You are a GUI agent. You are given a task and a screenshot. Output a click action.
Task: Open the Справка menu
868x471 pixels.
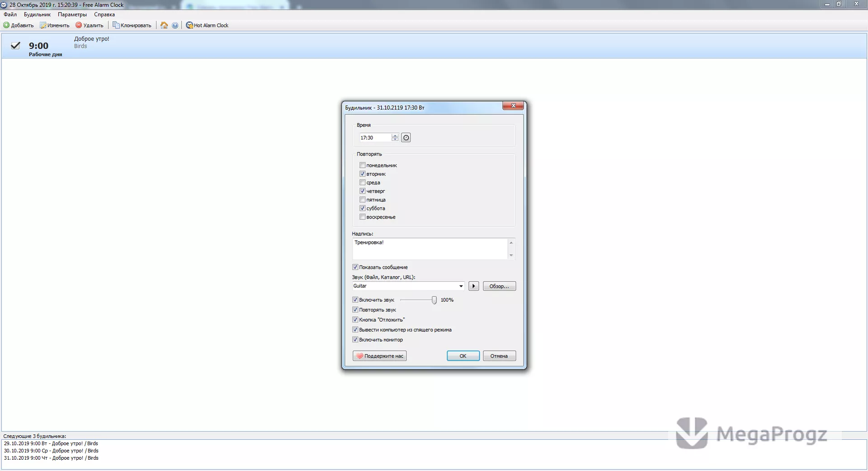point(104,14)
